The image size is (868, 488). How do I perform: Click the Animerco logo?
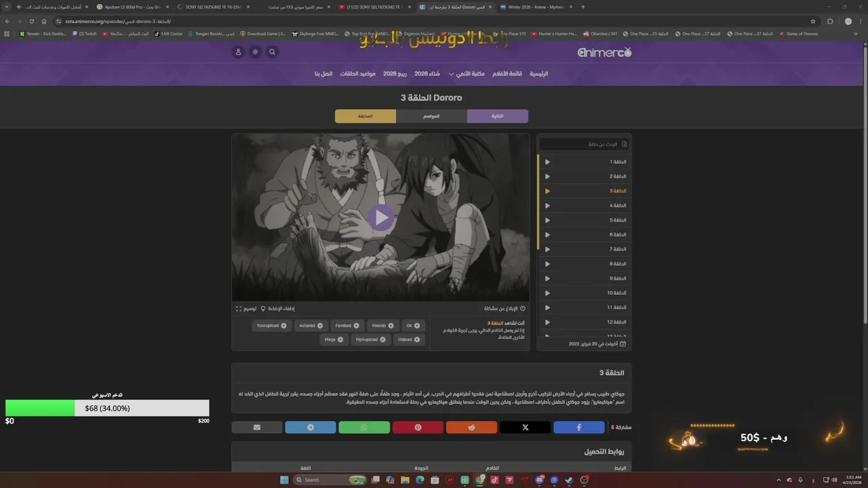(x=604, y=52)
